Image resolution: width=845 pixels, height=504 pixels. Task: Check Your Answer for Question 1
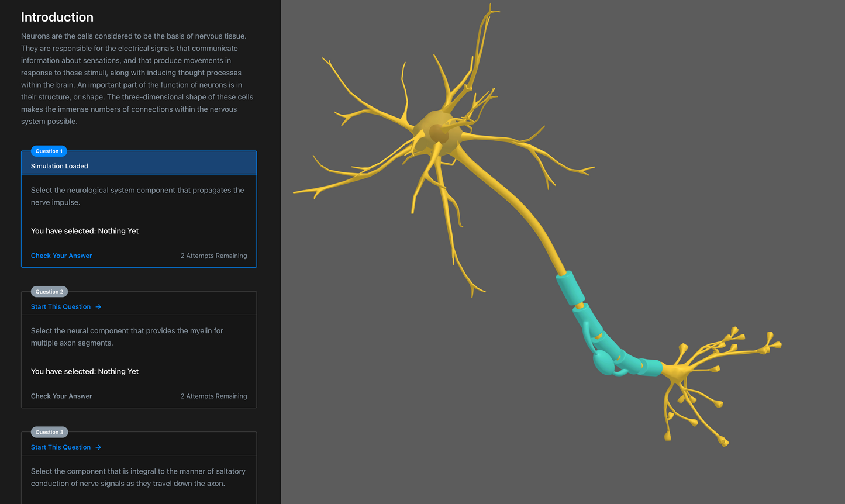click(x=61, y=256)
